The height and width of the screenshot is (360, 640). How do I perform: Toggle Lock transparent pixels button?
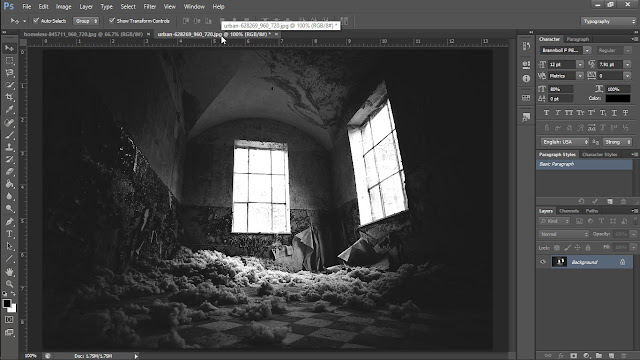(557, 247)
